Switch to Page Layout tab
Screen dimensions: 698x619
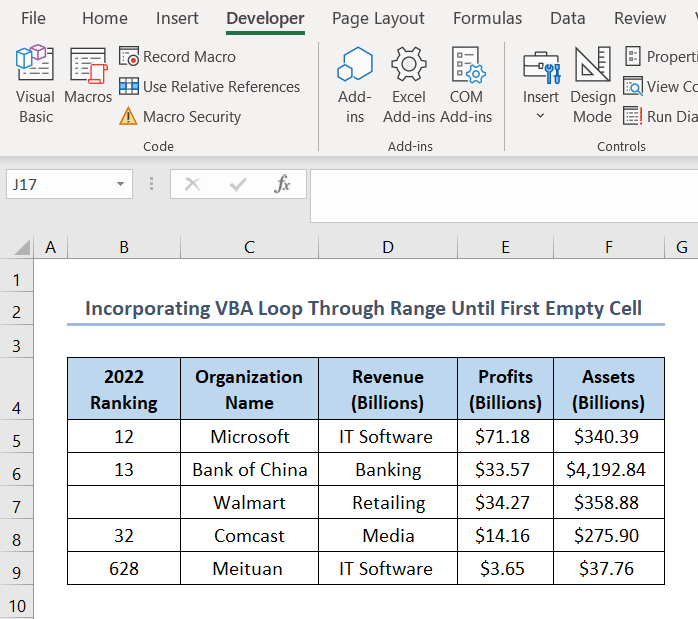pyautogui.click(x=378, y=18)
